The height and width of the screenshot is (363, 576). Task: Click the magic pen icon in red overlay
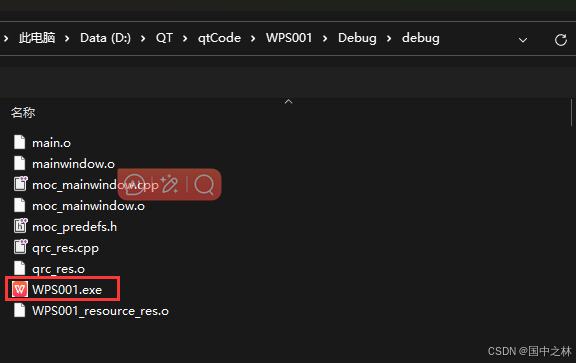tap(169, 184)
